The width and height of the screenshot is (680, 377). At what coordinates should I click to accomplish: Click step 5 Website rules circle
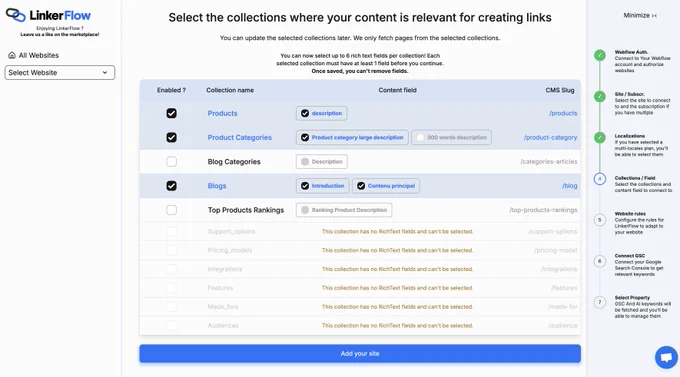tap(600, 220)
